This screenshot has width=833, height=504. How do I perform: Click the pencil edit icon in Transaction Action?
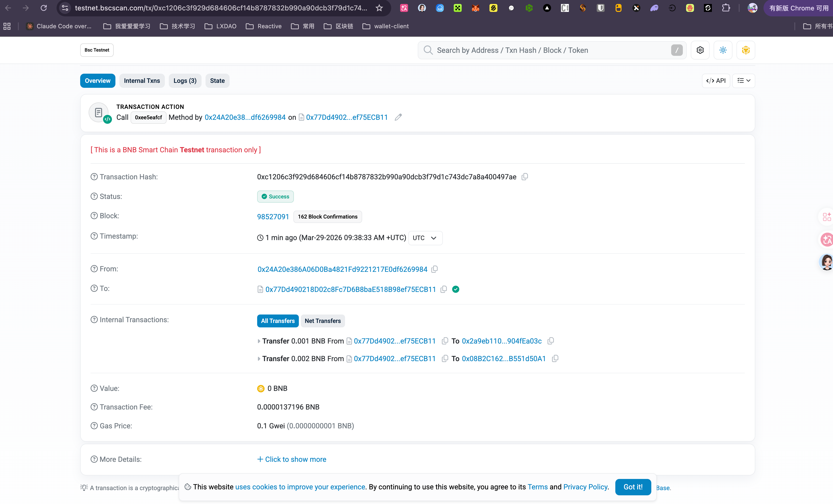(398, 117)
